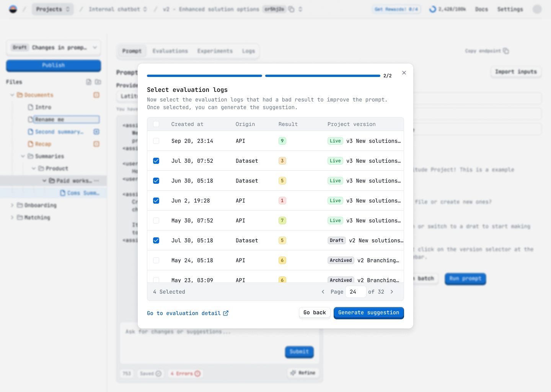Screen dimensions: 551x392
Task: Click Import inputs button
Action: 516,72
